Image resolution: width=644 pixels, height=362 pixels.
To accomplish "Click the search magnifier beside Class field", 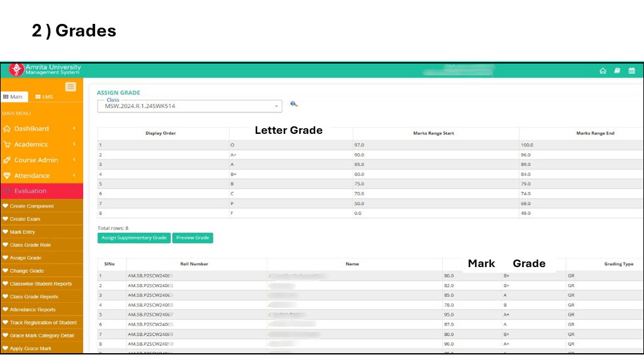I will [294, 104].
